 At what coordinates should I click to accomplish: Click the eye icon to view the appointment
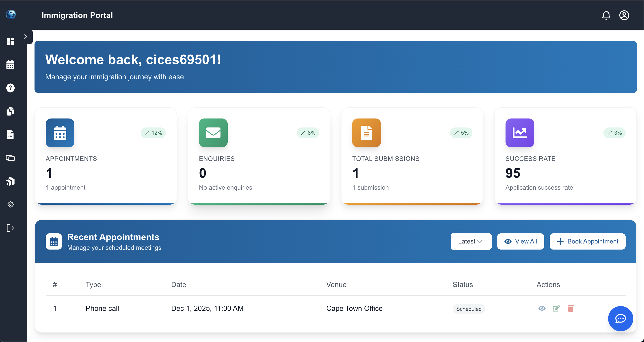[542, 309]
